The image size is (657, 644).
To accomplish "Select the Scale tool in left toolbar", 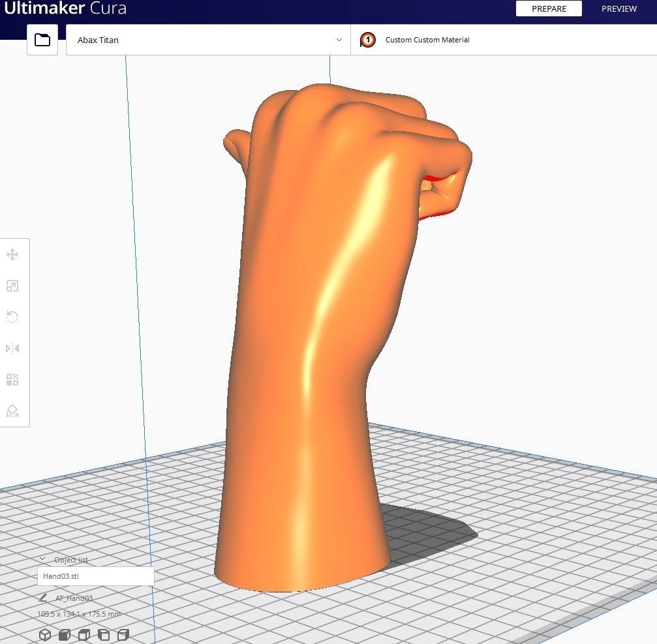I will [x=12, y=286].
